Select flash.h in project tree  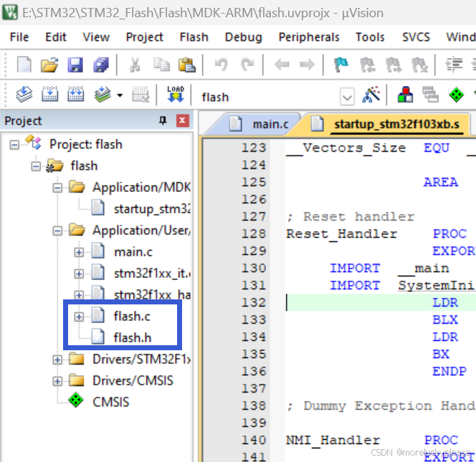pos(133,338)
